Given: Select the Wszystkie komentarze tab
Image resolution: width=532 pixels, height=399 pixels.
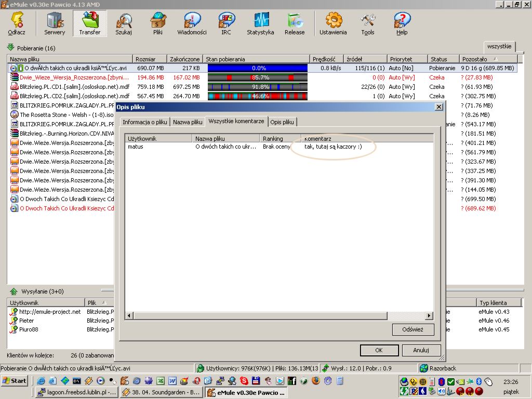Looking at the screenshot, I should coord(236,121).
